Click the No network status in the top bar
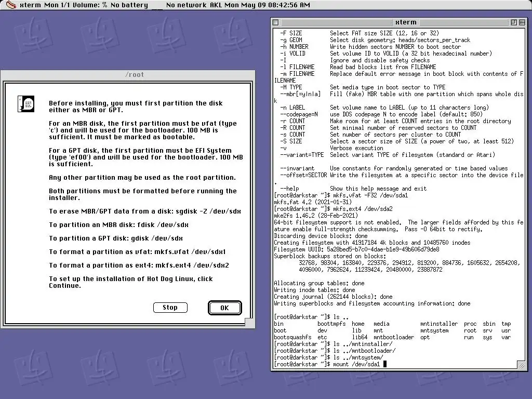 (187, 5)
